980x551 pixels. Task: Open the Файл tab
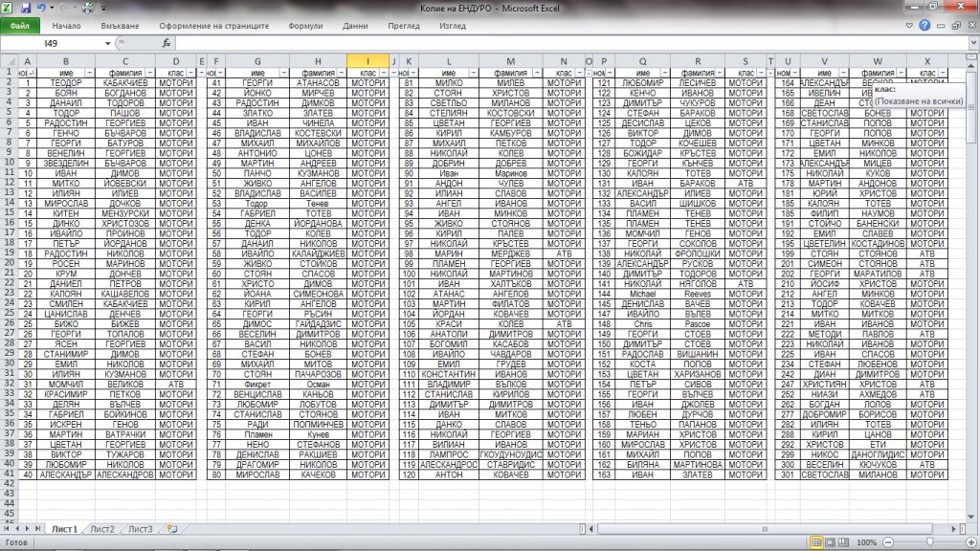click(20, 26)
